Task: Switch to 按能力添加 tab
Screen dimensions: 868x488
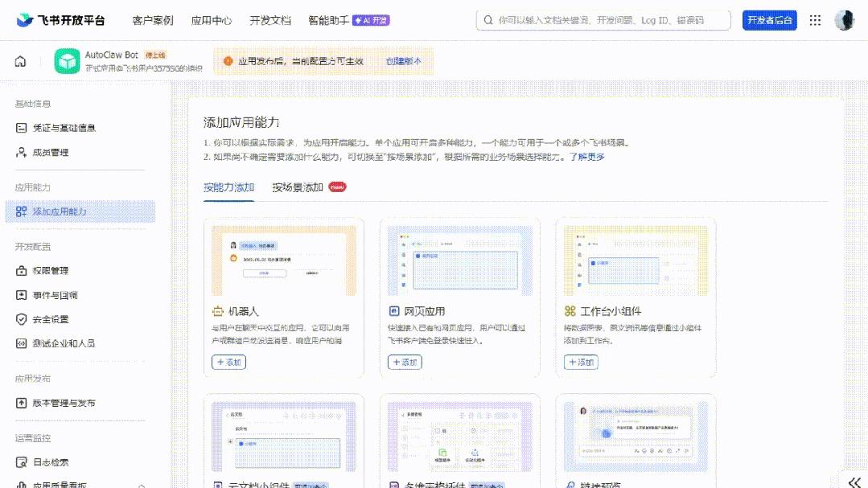Action: (228, 187)
